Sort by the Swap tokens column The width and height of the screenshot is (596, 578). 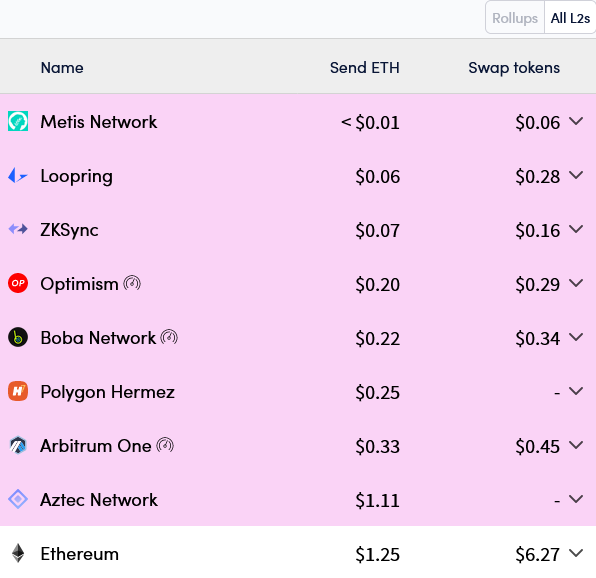pyautogui.click(x=514, y=68)
